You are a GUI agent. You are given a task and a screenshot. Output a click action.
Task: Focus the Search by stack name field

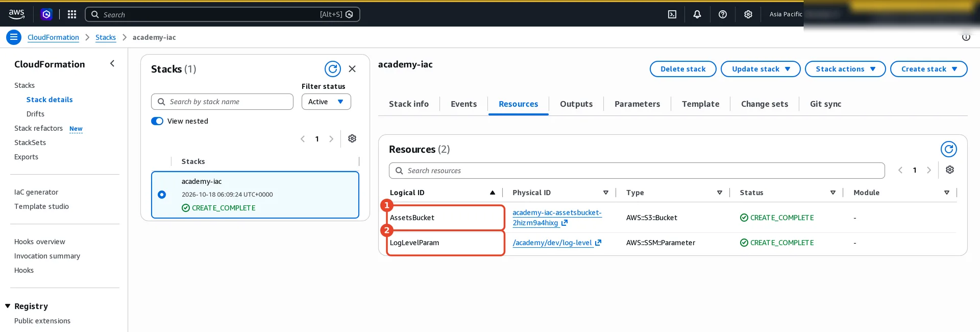222,102
